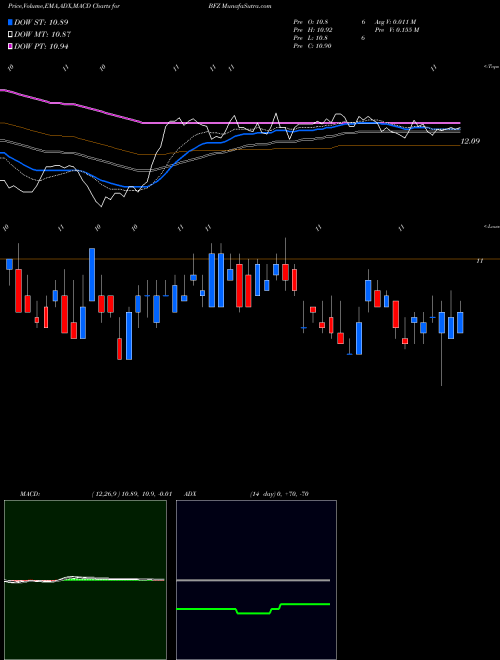The height and width of the screenshot is (660, 500).
Task: Click the white DOW MT legend swatch
Action: (x=10, y=35)
